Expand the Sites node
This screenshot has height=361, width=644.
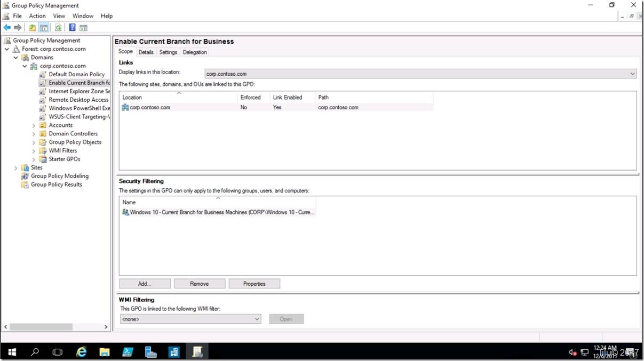tap(16, 168)
